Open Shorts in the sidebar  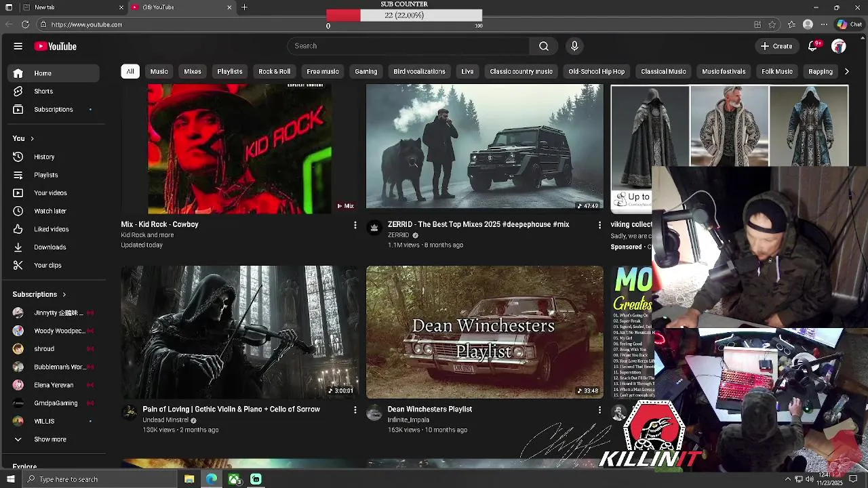(54, 91)
